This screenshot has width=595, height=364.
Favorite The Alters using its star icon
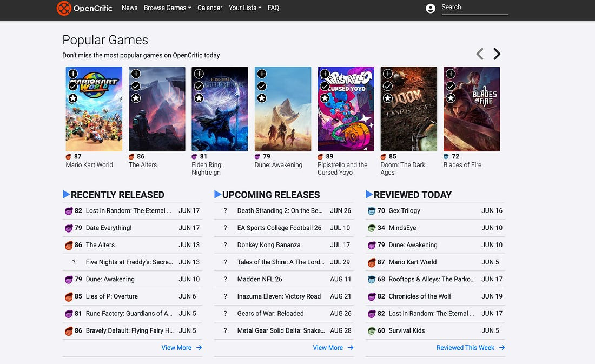point(136,98)
